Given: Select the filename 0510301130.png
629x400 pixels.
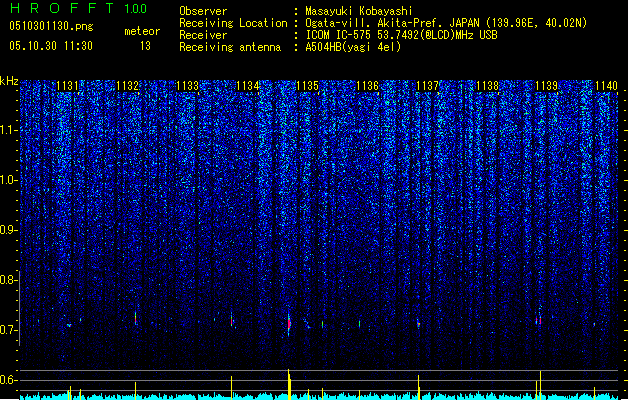Looking at the screenshot, I should point(51,26).
